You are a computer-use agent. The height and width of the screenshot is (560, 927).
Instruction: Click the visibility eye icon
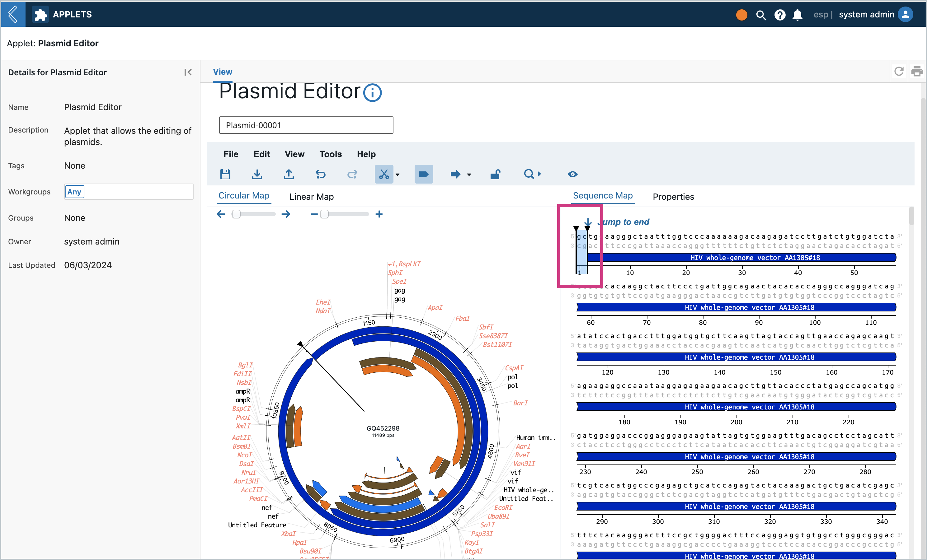572,174
